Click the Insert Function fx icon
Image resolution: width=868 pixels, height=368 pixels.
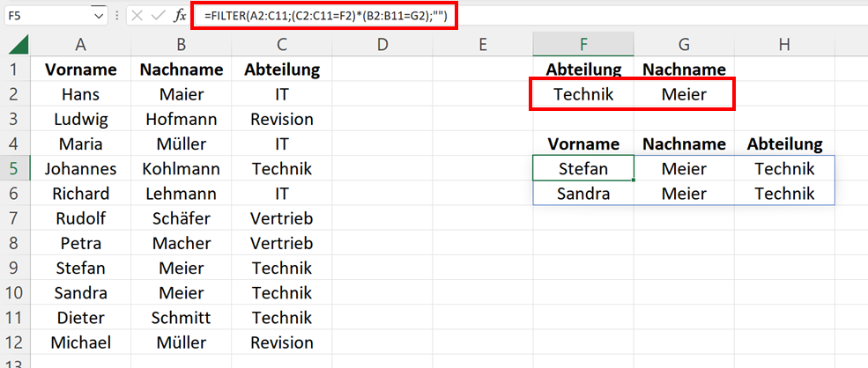tap(180, 16)
